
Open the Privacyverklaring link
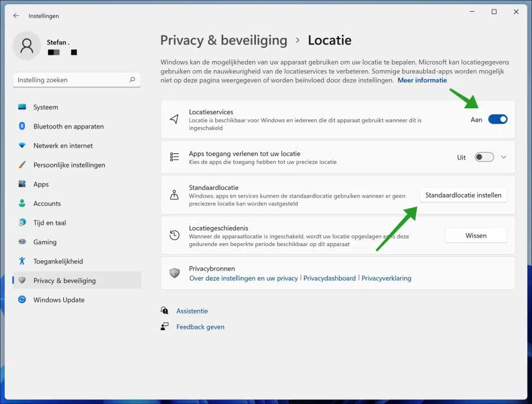click(x=386, y=279)
